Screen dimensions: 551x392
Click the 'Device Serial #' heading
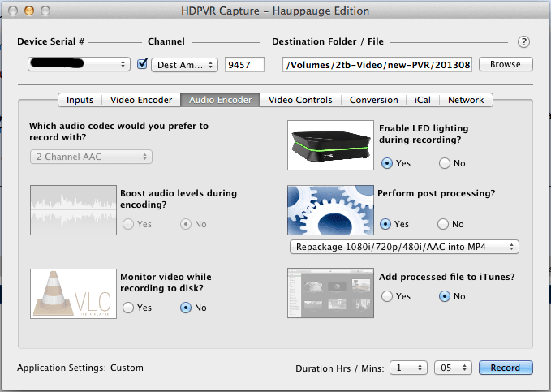point(51,41)
